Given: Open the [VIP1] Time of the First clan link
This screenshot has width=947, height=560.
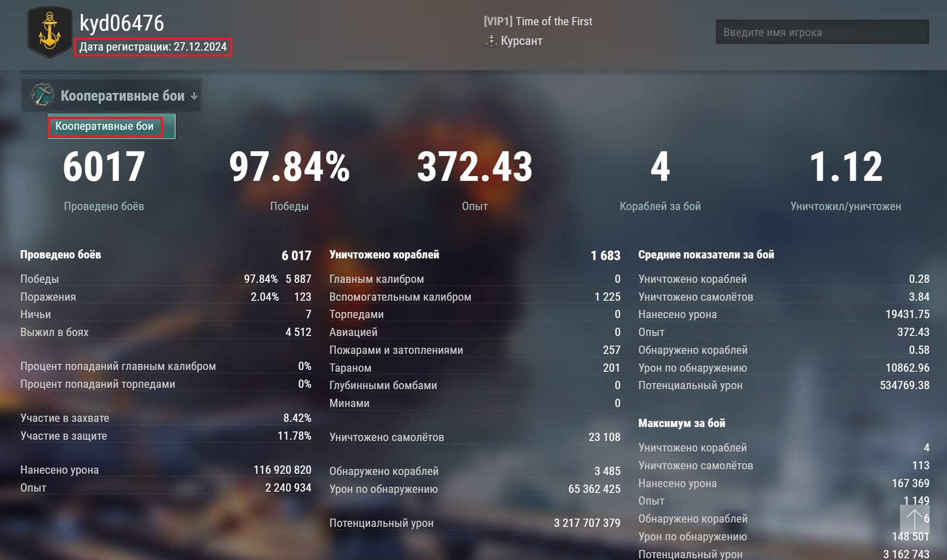Looking at the screenshot, I should point(538,21).
